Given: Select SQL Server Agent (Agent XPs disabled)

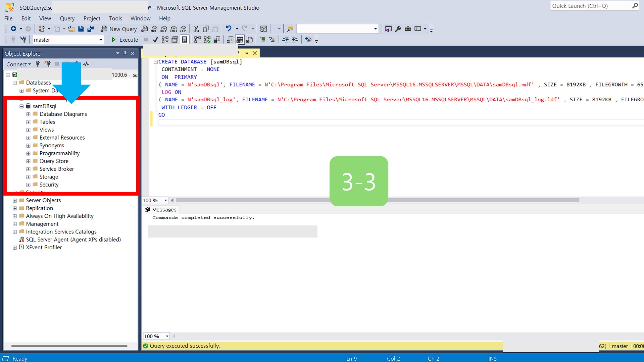Looking at the screenshot, I should pyautogui.click(x=73, y=240).
